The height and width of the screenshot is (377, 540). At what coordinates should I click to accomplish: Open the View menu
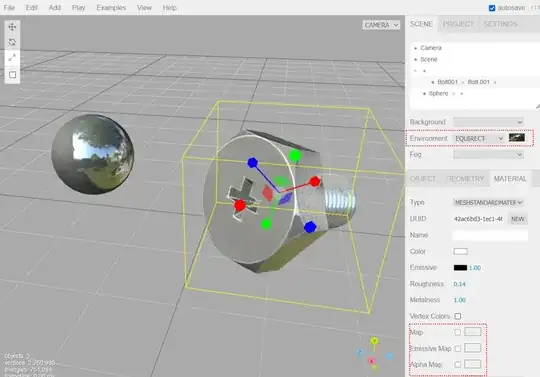pos(144,8)
